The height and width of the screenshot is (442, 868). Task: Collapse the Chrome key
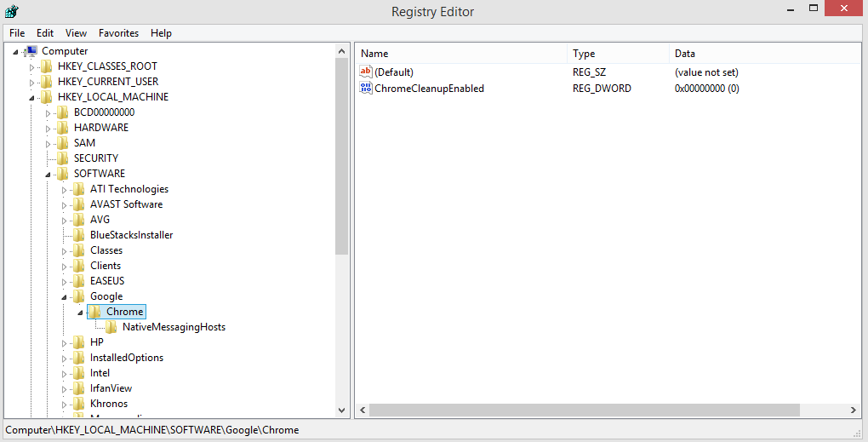click(80, 313)
